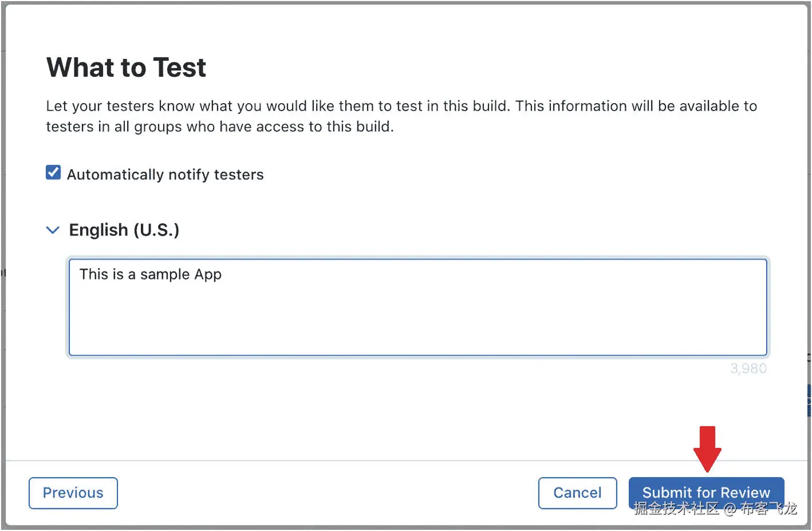Click the 'This is a sample App' text
Image resolution: width=812 pixels, height=531 pixels.
click(150, 274)
